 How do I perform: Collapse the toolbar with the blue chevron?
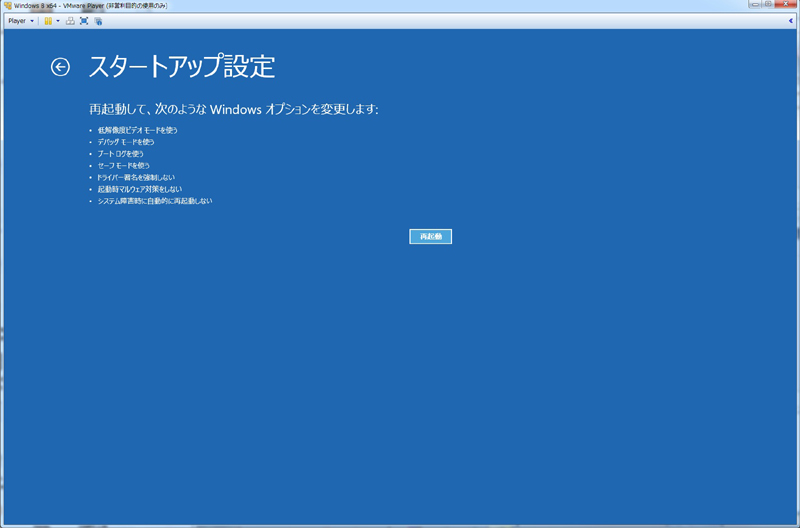click(x=791, y=21)
